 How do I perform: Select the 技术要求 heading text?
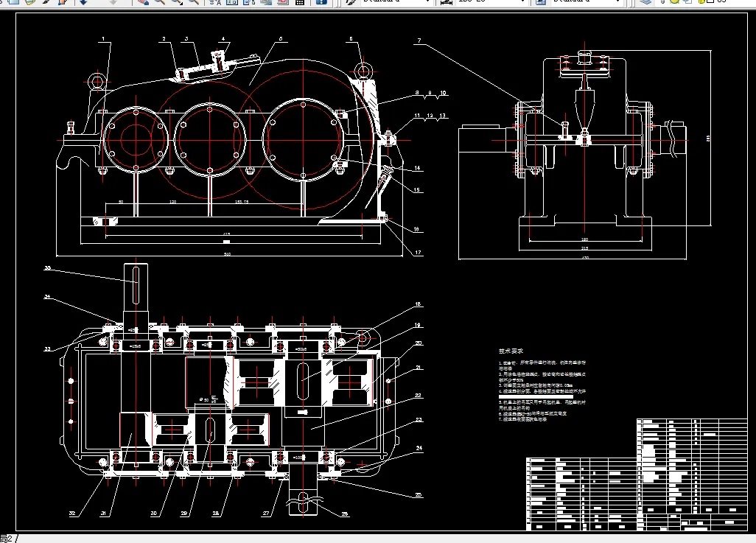click(511, 351)
